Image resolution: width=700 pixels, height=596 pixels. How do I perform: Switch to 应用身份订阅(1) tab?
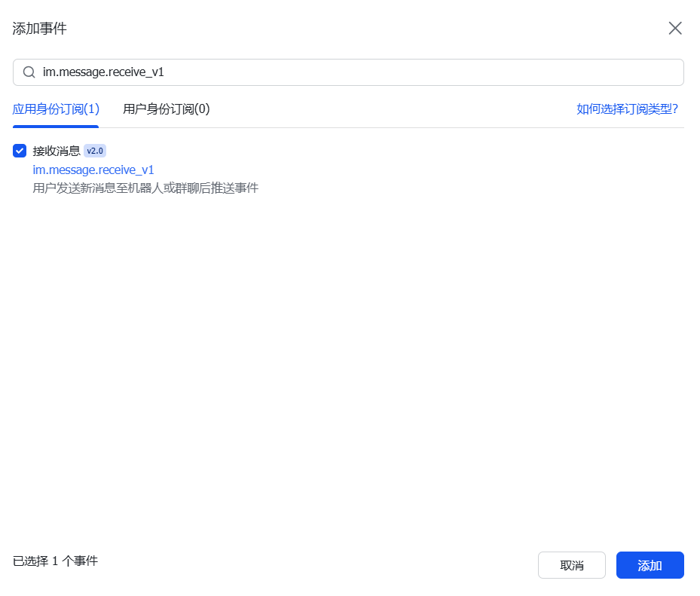tap(56, 109)
